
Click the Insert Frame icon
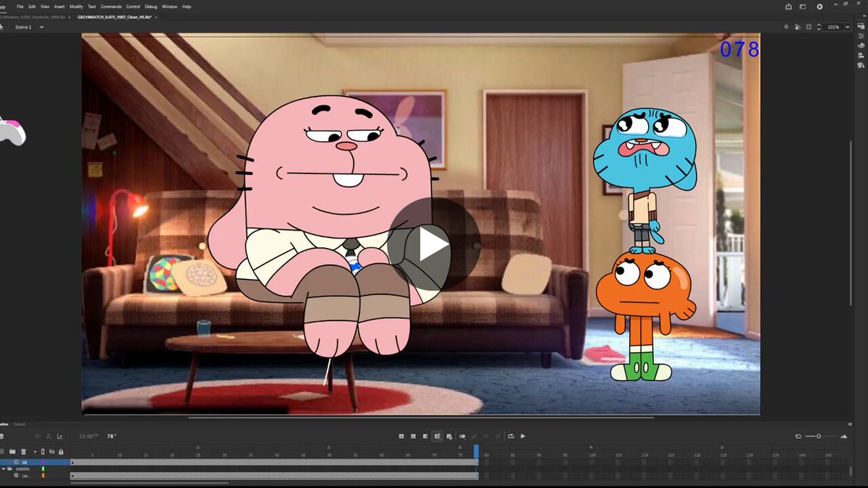tap(425, 436)
